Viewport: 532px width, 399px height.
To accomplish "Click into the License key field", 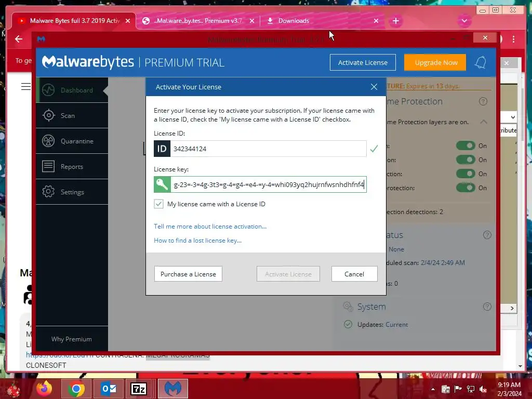I will [269, 184].
